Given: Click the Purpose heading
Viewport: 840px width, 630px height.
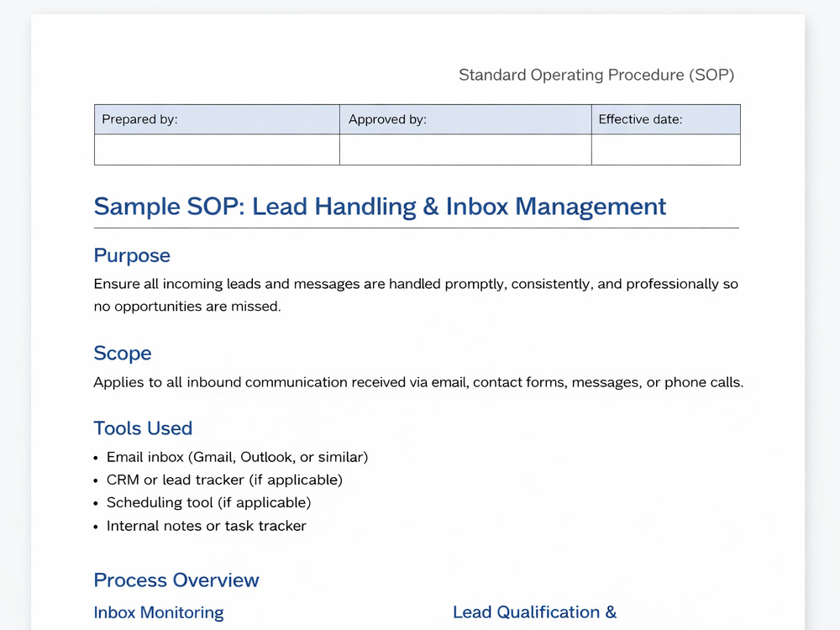Looking at the screenshot, I should point(132,255).
